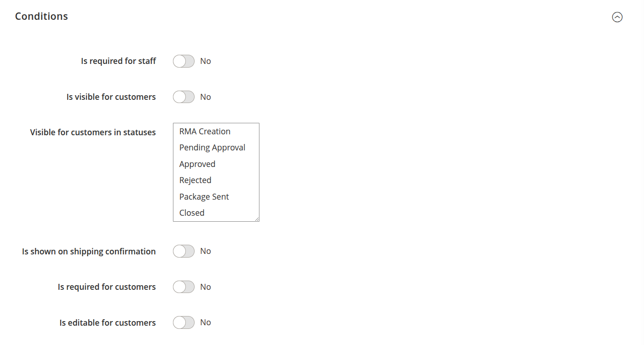Select RMA Creation in the statuses list
Image resolution: width=644 pixels, height=345 pixels.
coord(205,132)
